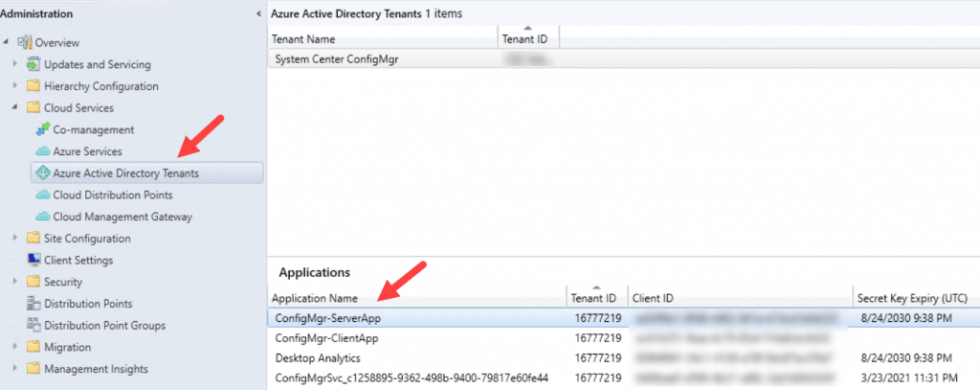Open Azure Services
Viewport: 980px width, 390px height.
tap(87, 151)
